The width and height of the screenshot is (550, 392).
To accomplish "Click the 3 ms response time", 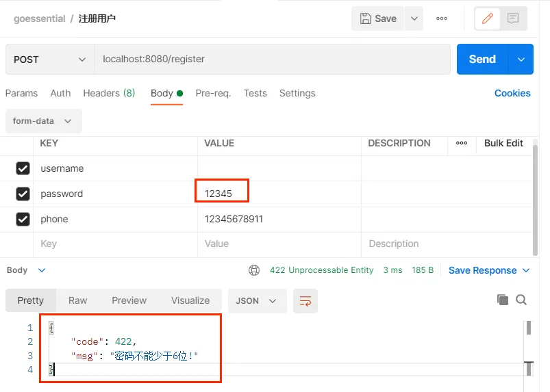I will click(392, 270).
